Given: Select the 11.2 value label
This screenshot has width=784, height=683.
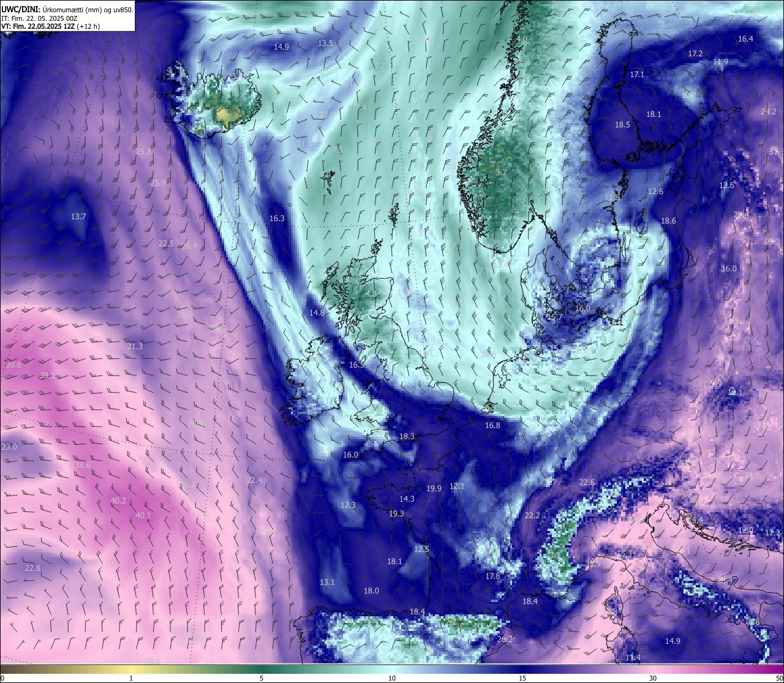Looking at the screenshot, I should [x=773, y=533].
